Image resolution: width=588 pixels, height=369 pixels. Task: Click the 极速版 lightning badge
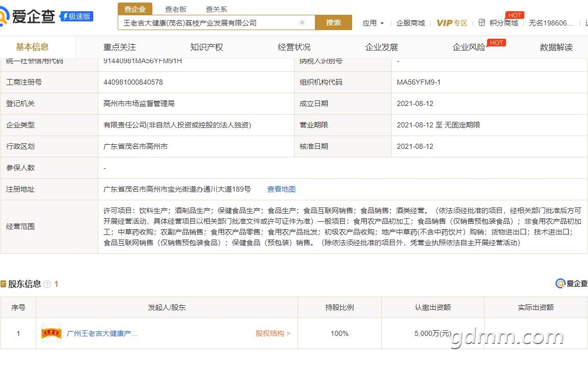(x=76, y=16)
